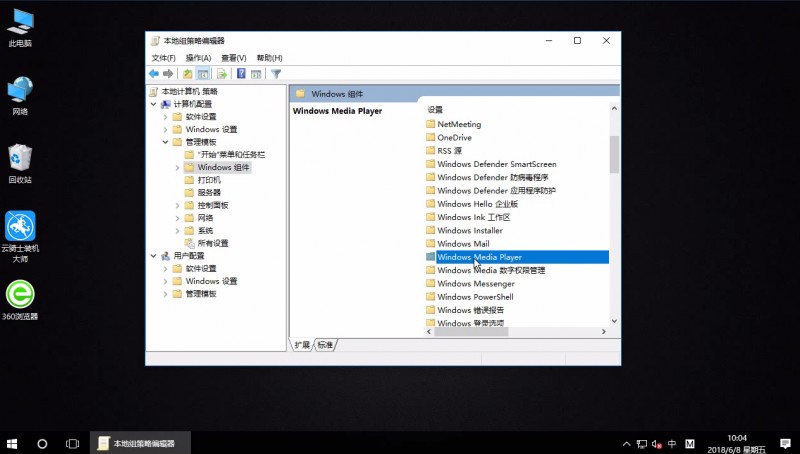Click the M input method tray icon
Viewport: 800px width, 454px height.
(x=690, y=444)
